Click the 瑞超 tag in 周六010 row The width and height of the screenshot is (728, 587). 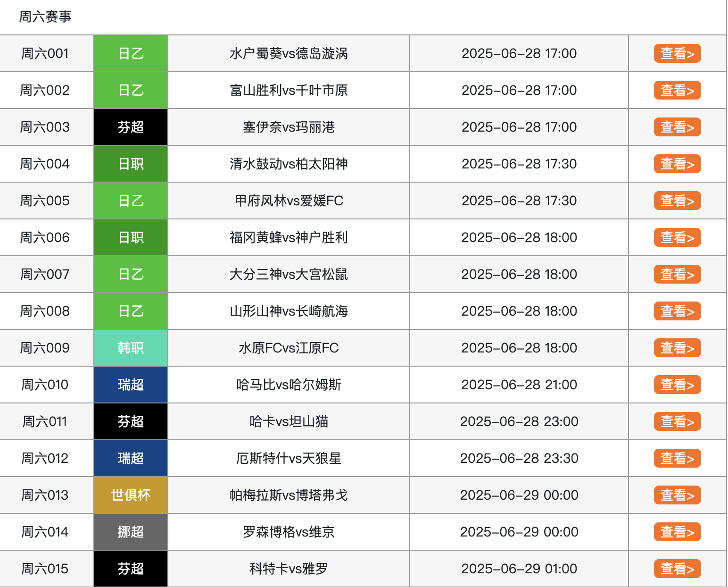(x=131, y=385)
